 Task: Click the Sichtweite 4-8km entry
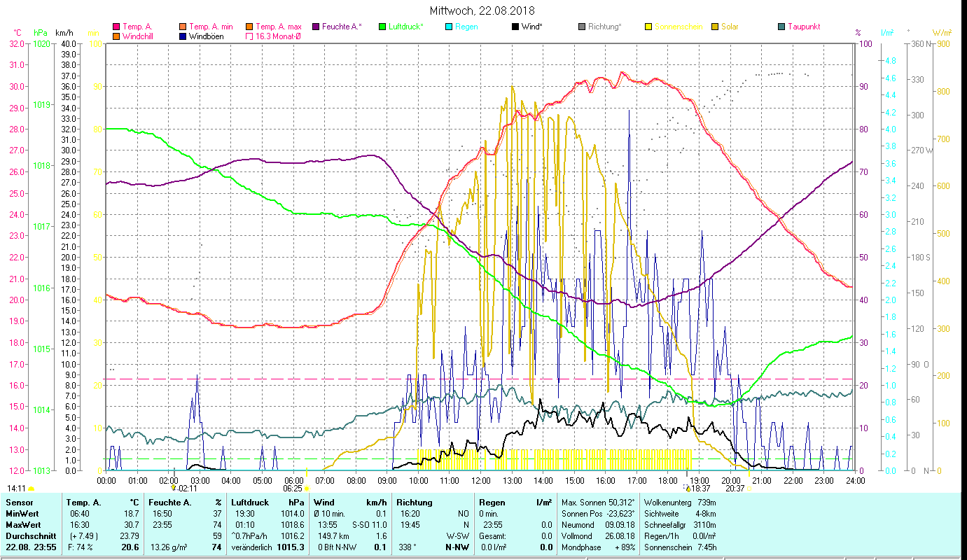pyautogui.click(x=681, y=514)
